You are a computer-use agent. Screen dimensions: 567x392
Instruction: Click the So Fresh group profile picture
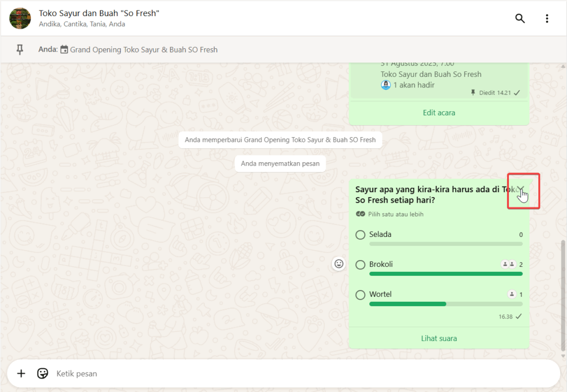pyautogui.click(x=20, y=18)
